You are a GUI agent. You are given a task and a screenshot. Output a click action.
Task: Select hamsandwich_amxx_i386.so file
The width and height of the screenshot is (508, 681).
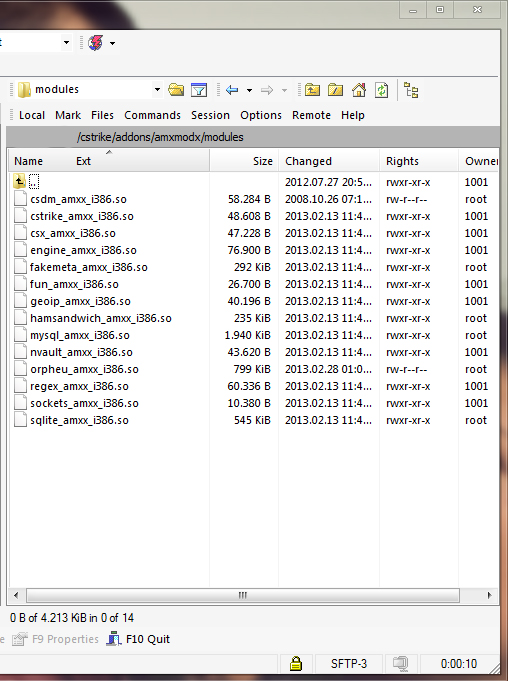coord(101,318)
